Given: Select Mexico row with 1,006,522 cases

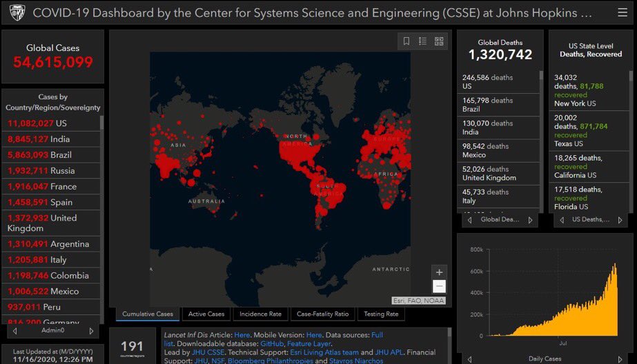Looking at the screenshot, I should pyautogui.click(x=51, y=292).
